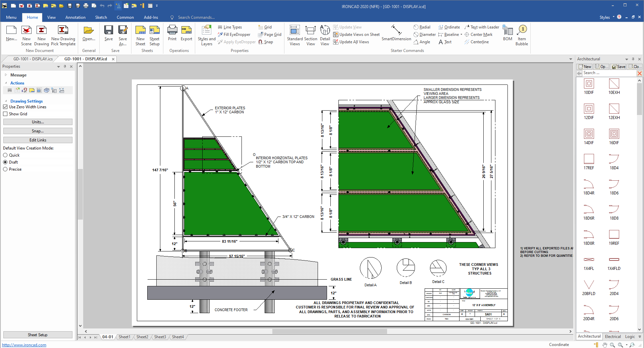This screenshot has height=348, width=644.
Task: Toggle Page Grid option
Action: [270, 35]
